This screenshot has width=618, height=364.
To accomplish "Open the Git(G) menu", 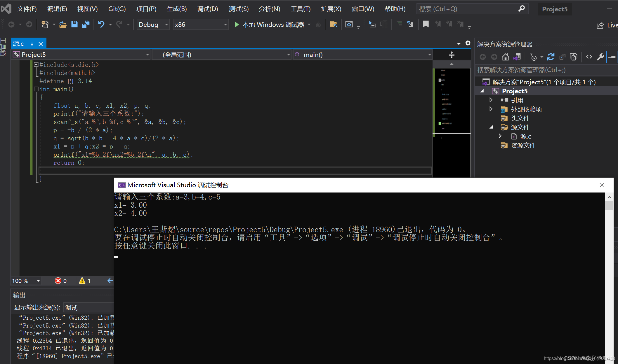I will click(117, 9).
